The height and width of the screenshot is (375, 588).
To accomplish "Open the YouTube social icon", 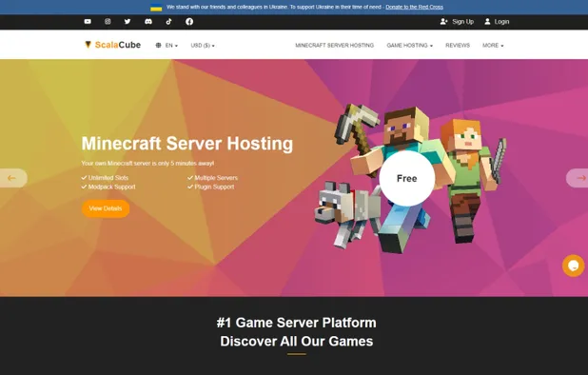I will point(88,21).
